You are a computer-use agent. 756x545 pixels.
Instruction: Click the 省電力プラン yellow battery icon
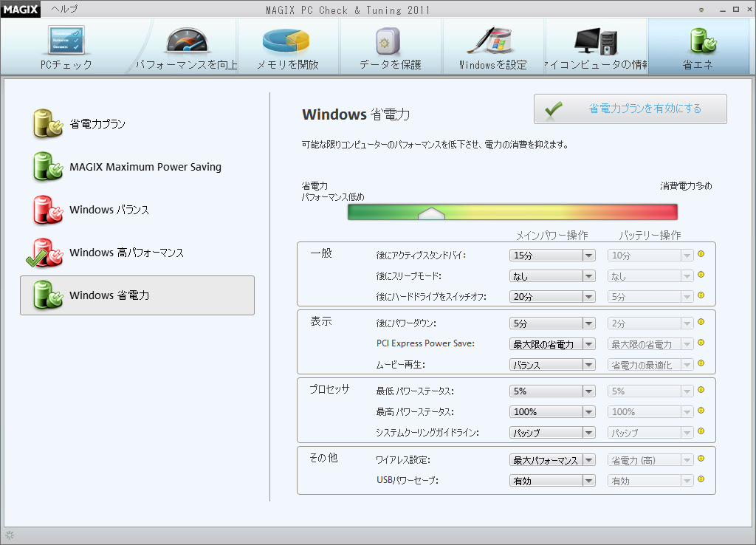48,123
